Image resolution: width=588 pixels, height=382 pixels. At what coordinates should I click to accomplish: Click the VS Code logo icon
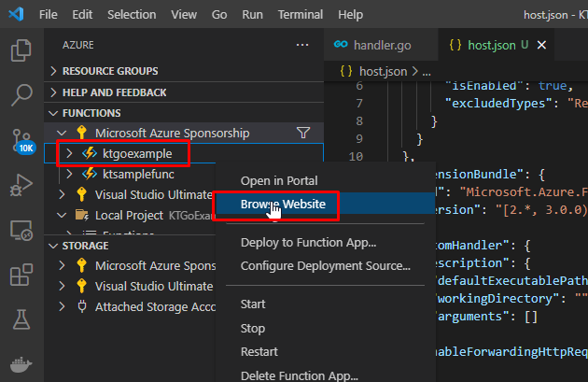(x=16, y=14)
